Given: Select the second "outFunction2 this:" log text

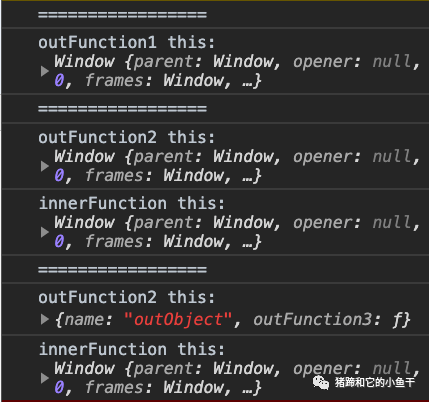Looking at the screenshot, I should tap(127, 297).
